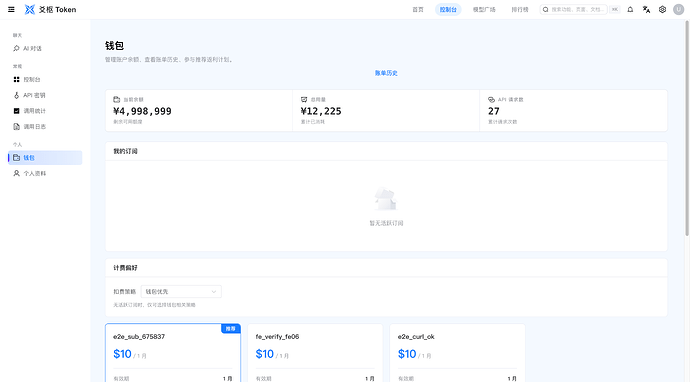Click the ⌘K shortcut badge

[615, 9]
